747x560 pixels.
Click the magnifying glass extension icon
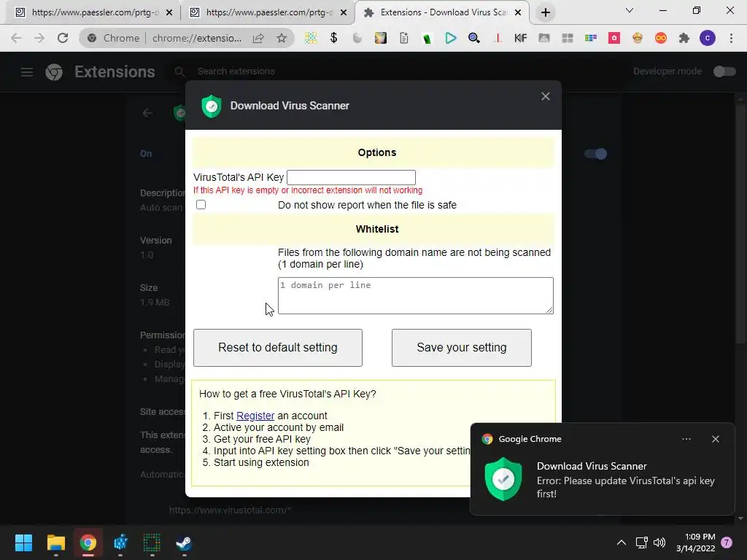(x=473, y=38)
